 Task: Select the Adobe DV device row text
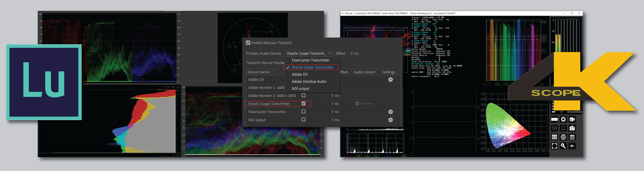pos(256,80)
